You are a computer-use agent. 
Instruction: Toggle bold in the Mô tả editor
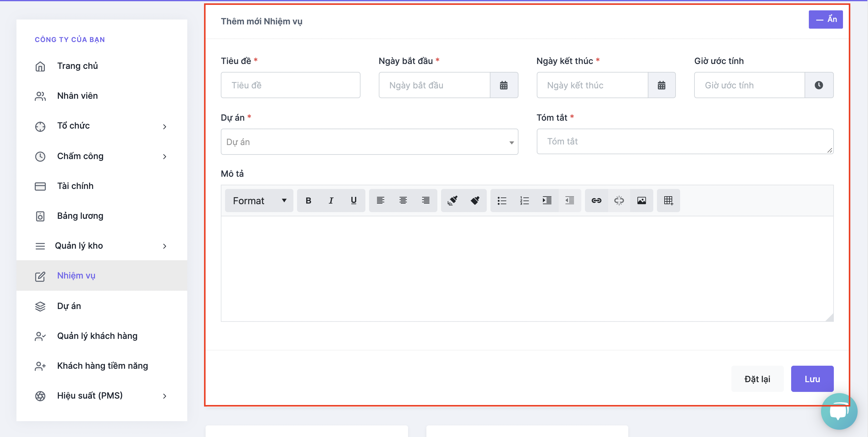pyautogui.click(x=308, y=201)
